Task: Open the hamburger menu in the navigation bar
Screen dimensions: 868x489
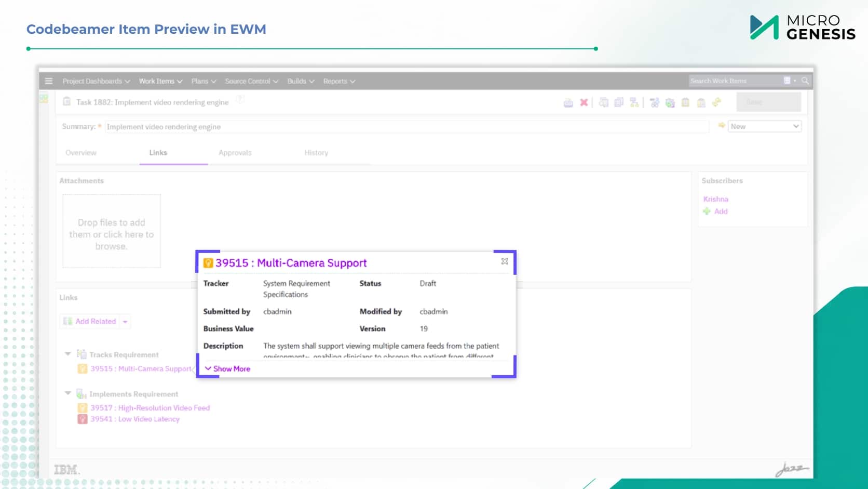Action: 49,81
